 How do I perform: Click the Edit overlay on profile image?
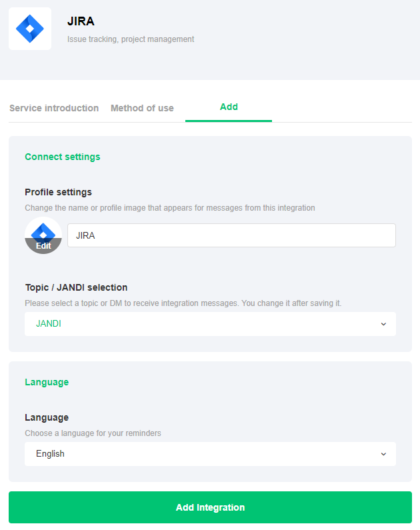pos(43,246)
